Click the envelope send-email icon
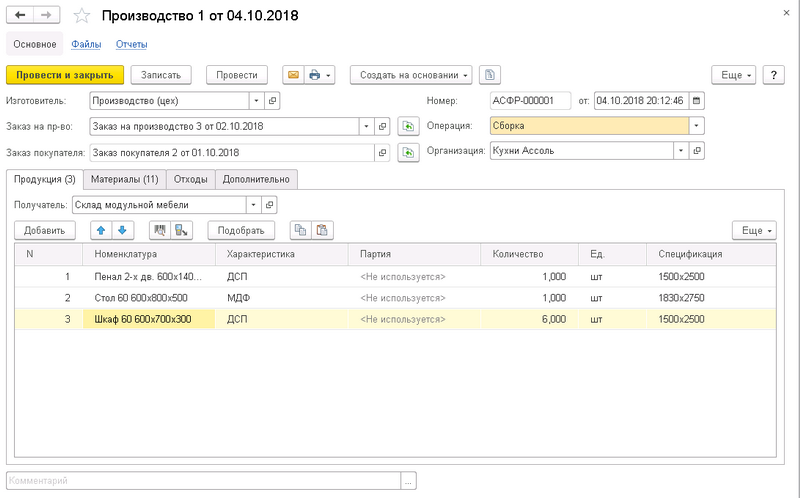Screen dimensions: 800x498 [293, 75]
